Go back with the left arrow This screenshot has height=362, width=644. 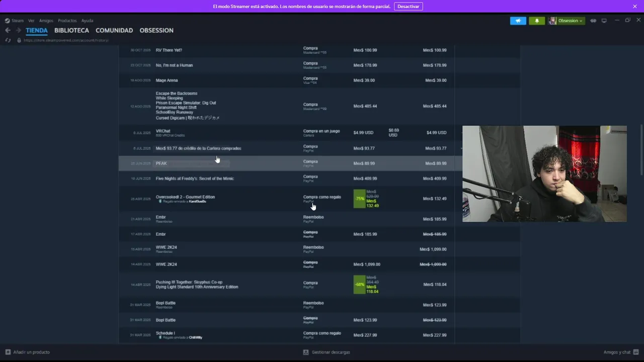coord(8,30)
